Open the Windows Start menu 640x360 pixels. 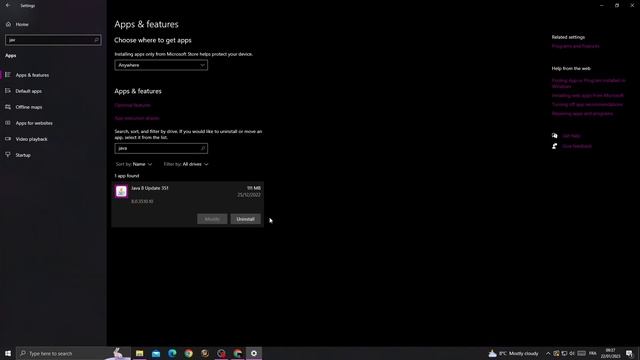pyautogui.click(x=8, y=353)
